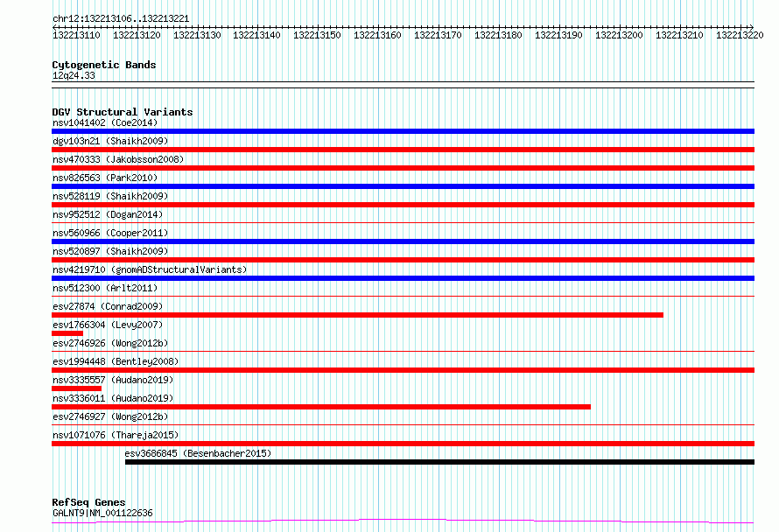This screenshot has height=532, width=779.
Task: Click the GALNT9|NM_001122636 gene label
Action: (x=102, y=513)
